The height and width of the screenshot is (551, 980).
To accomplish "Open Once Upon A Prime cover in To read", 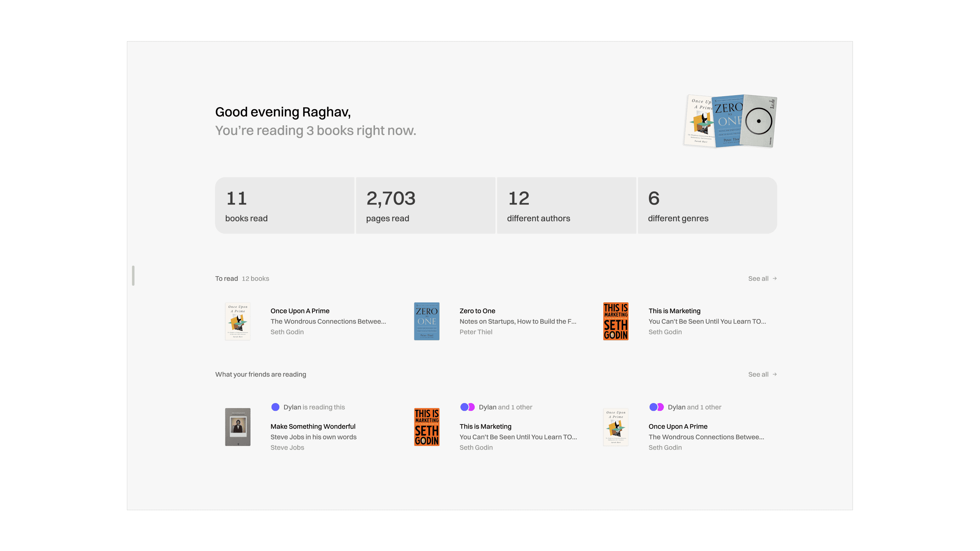I will point(238,321).
